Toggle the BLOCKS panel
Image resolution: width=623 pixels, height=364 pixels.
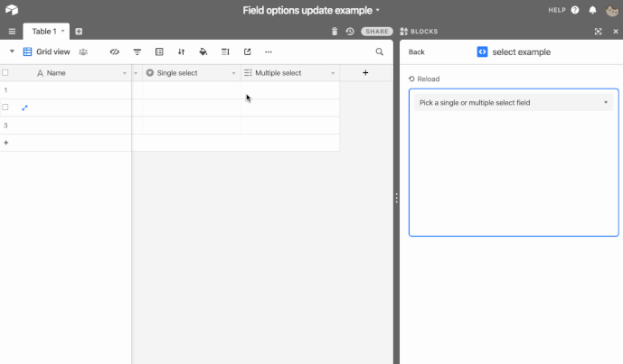[x=419, y=32]
